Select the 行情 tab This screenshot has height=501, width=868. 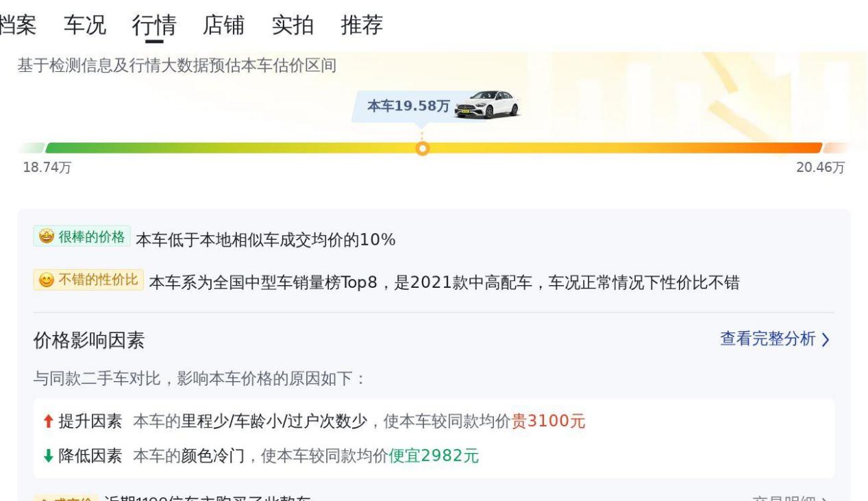point(154,25)
